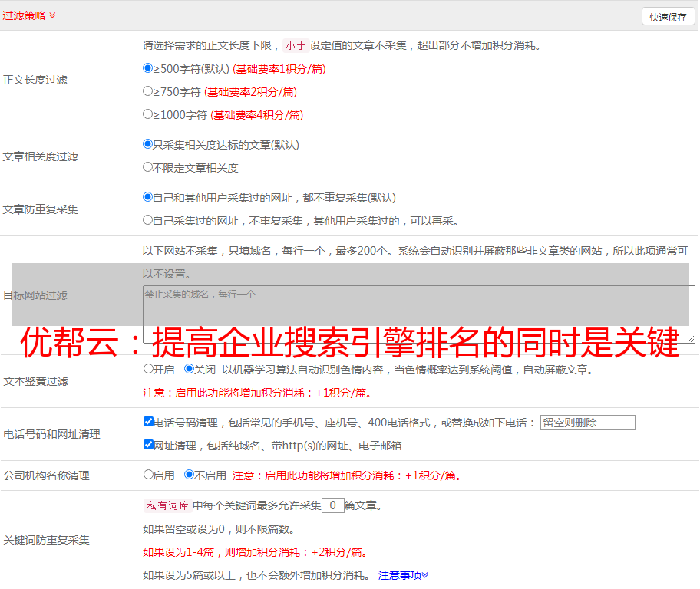Enable 公司机构名称清理 with 启用
Viewport: 700px width, 589px height.
click(148, 475)
